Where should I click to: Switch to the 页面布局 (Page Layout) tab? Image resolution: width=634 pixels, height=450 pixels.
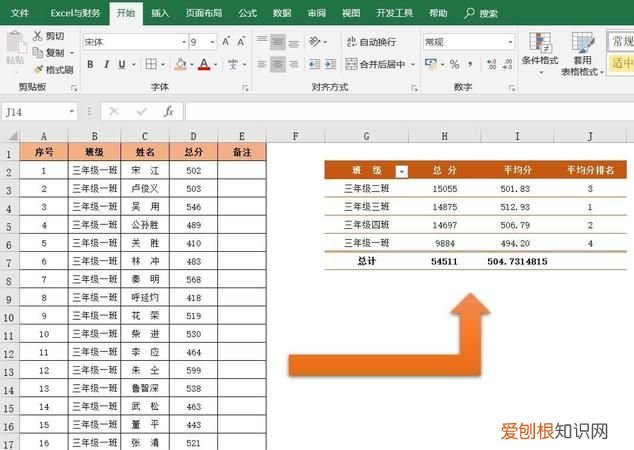coord(204,13)
